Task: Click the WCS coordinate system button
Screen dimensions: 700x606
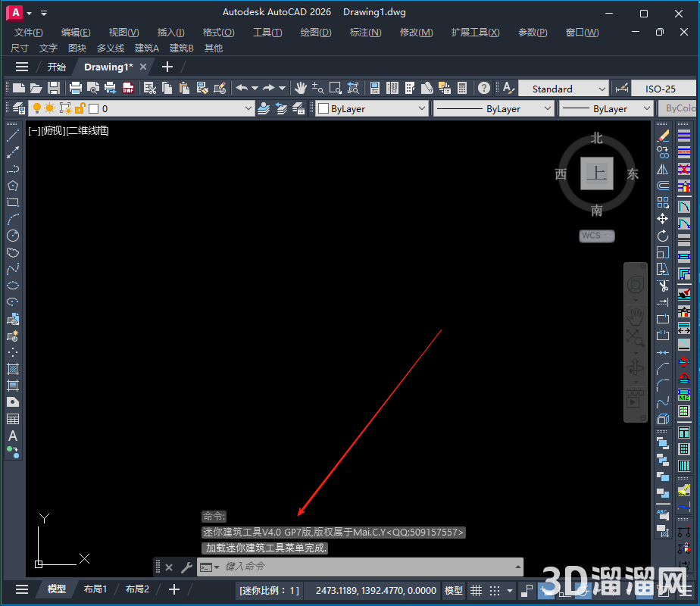Action: tap(596, 236)
